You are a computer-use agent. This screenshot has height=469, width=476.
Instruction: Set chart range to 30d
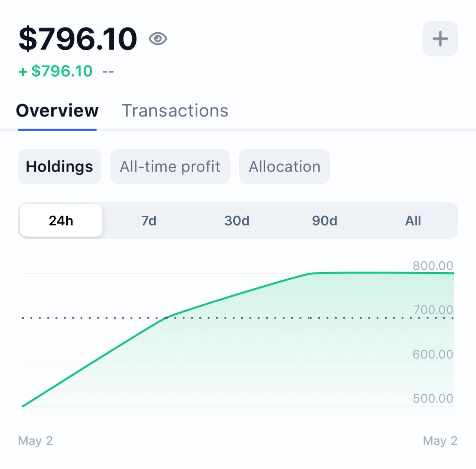click(237, 221)
